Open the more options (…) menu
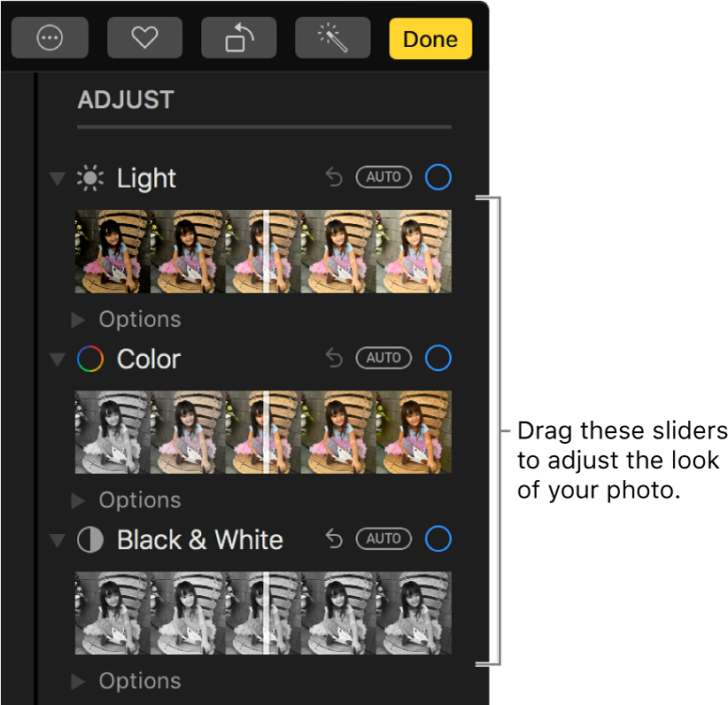728x705 pixels. tap(50, 38)
